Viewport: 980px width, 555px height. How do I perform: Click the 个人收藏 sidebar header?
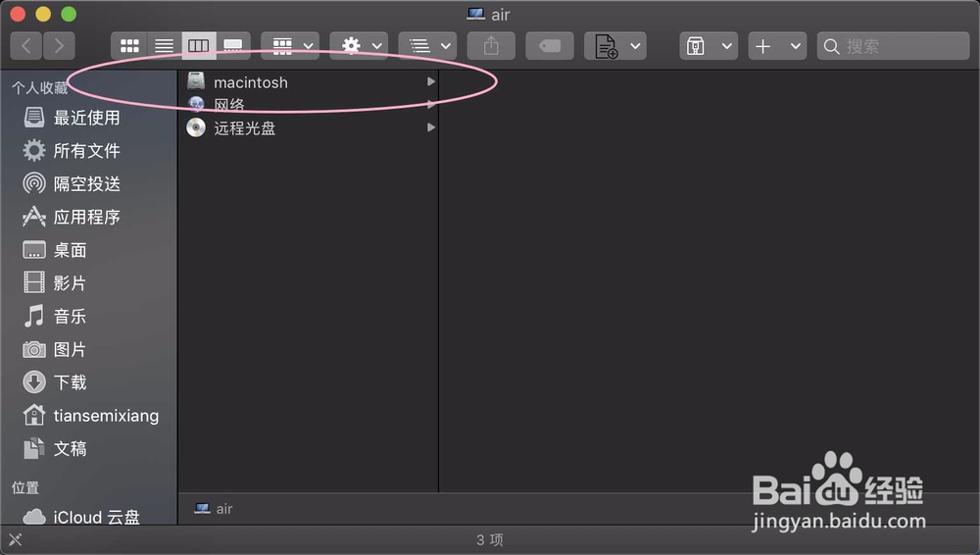tap(40, 87)
